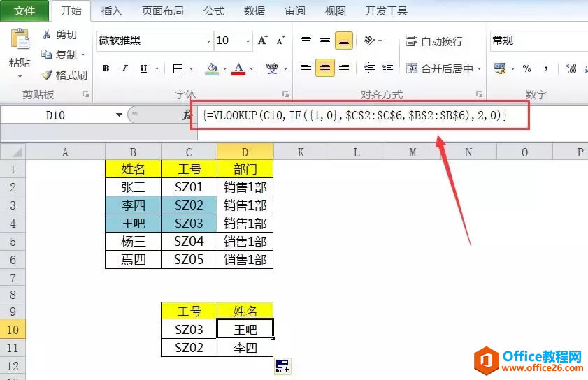Apply the red font color A
The width and height of the screenshot is (588, 380).
pos(238,68)
